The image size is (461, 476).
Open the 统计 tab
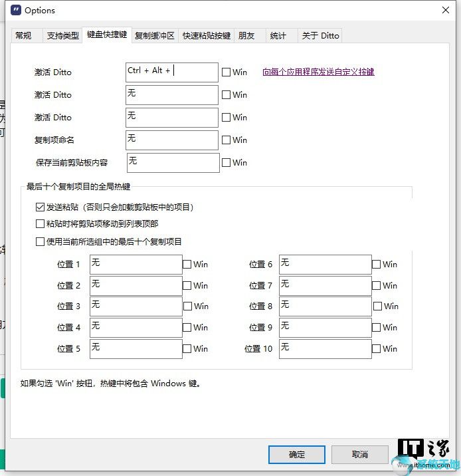pos(282,36)
